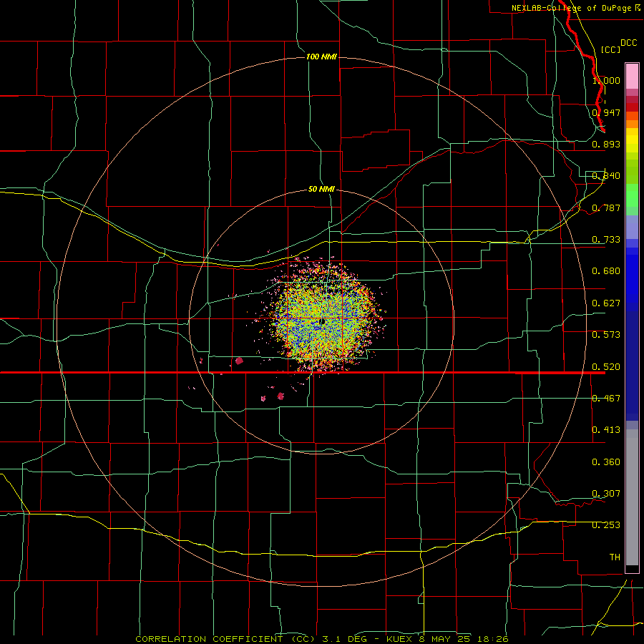Screen dimensions: 644x644
Task: Click the 0.573 scale value
Action: [x=606, y=335]
